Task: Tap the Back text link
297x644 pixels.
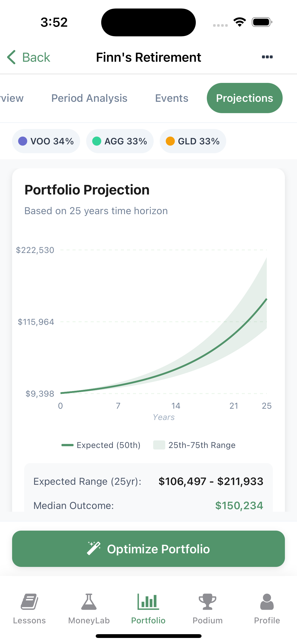Action: tap(36, 57)
